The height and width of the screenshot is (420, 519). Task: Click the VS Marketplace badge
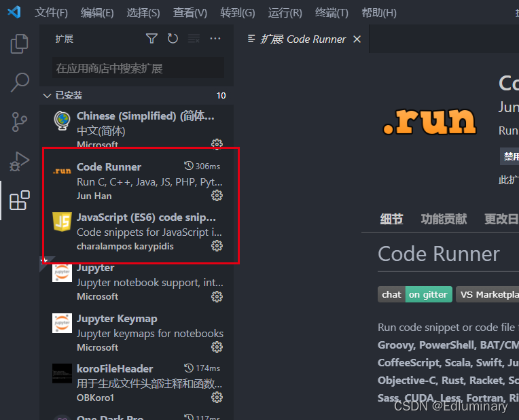coord(487,294)
